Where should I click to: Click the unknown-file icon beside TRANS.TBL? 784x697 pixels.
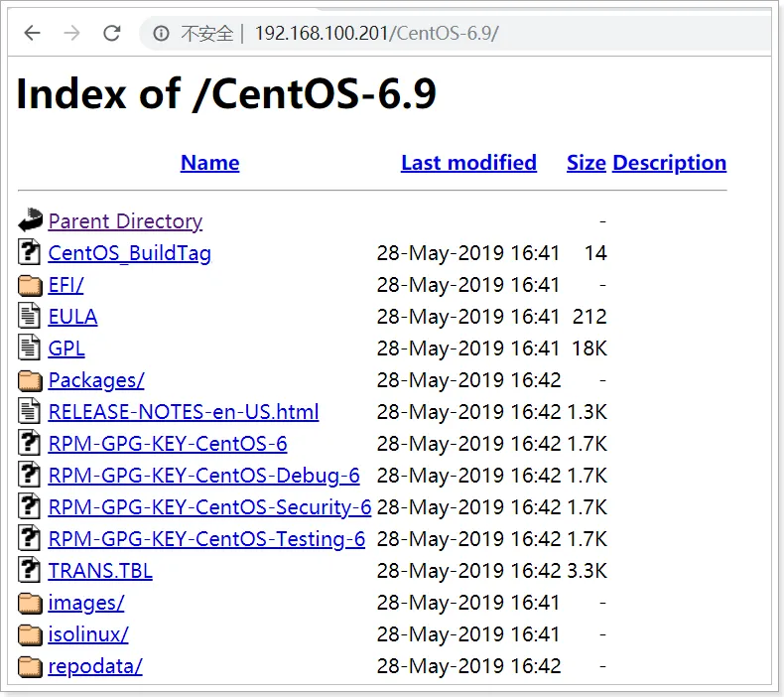[31, 571]
